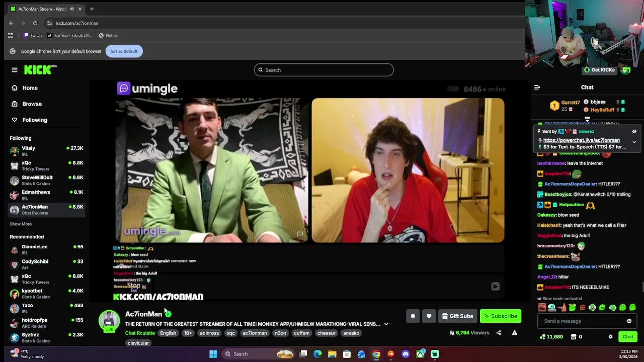
Task: Open CodySchibi recommended channel
Action: 47,264
